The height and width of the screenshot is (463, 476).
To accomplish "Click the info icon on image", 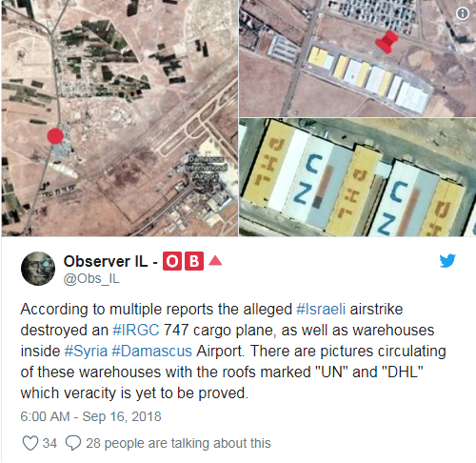I will 463,13.
